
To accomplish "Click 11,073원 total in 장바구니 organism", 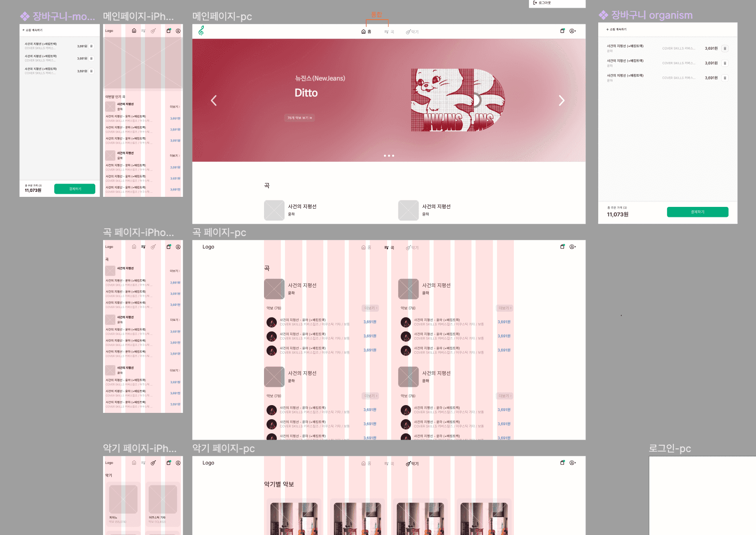I will coord(617,215).
